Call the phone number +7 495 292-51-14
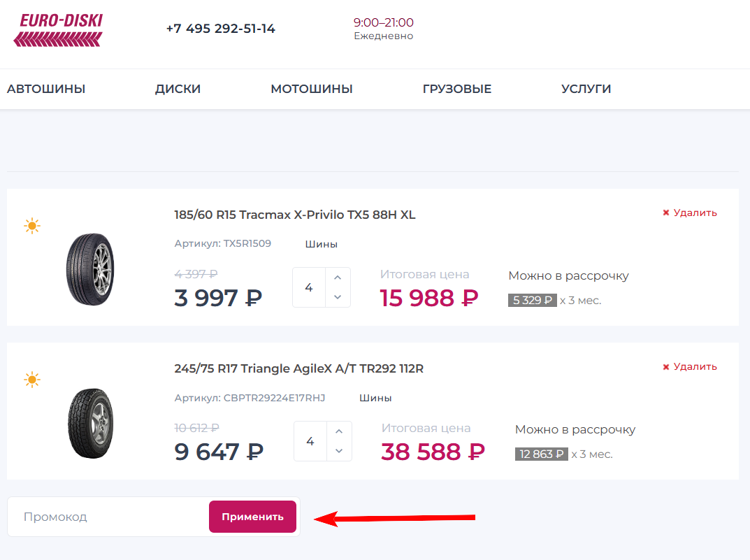This screenshot has width=750, height=560. (220, 29)
